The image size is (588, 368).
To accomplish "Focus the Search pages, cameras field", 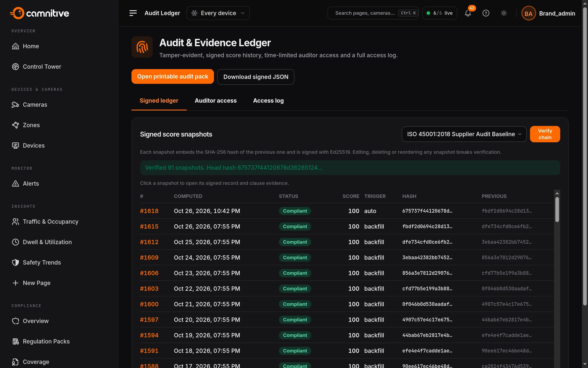I will click(373, 13).
